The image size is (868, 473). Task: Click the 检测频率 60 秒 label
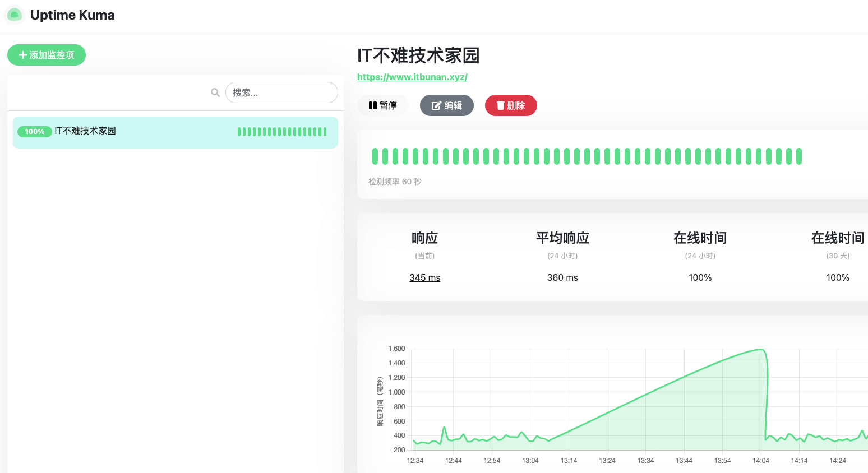coord(395,182)
